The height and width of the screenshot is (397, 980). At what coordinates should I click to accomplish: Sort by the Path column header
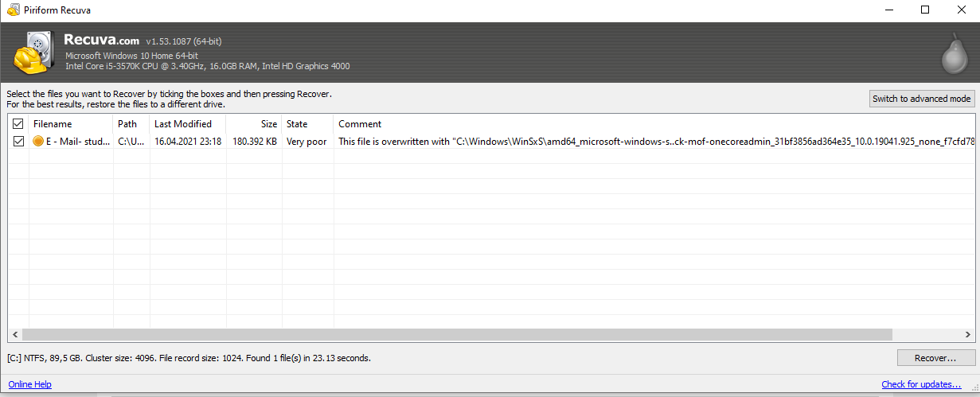[x=131, y=124]
